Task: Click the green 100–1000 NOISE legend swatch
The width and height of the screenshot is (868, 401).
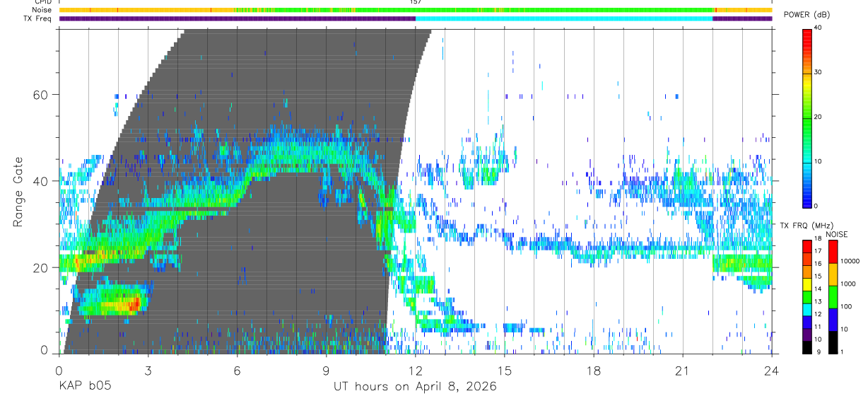Action: click(833, 297)
